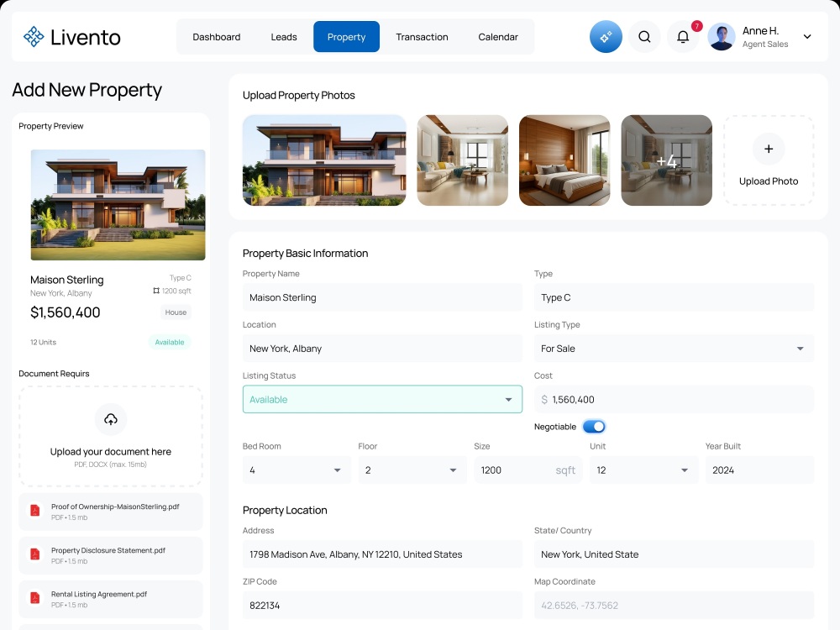The width and height of the screenshot is (840, 630).
Task: Toggle the Negotiable switch
Action: coord(594,427)
